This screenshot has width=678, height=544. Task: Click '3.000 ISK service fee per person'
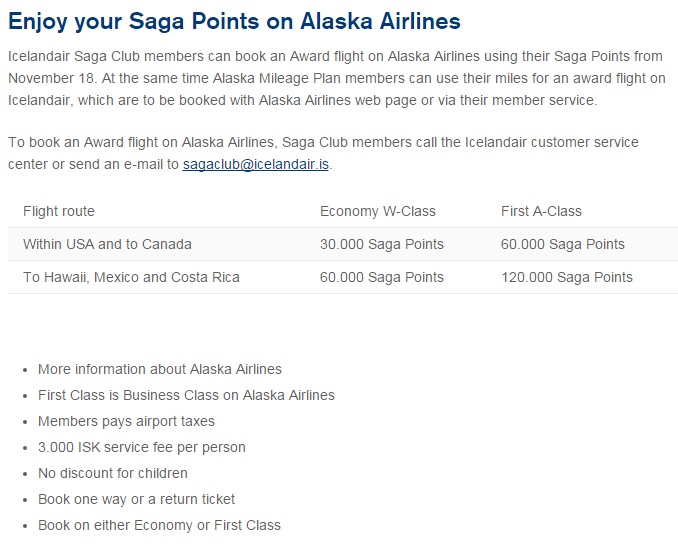click(x=142, y=447)
